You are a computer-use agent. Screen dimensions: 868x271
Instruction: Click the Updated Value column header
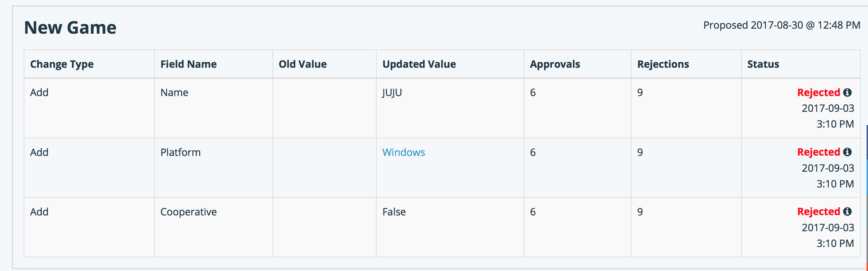pos(419,64)
